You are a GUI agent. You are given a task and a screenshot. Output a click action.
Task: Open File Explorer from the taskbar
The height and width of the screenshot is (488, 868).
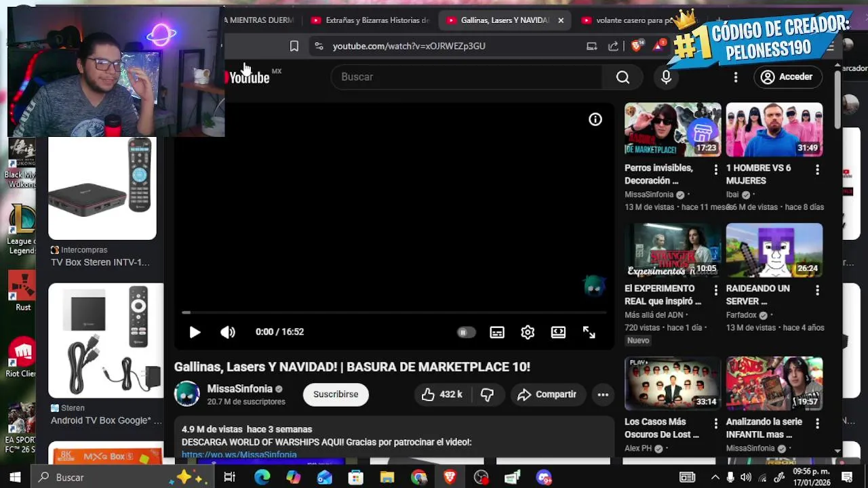(387, 477)
